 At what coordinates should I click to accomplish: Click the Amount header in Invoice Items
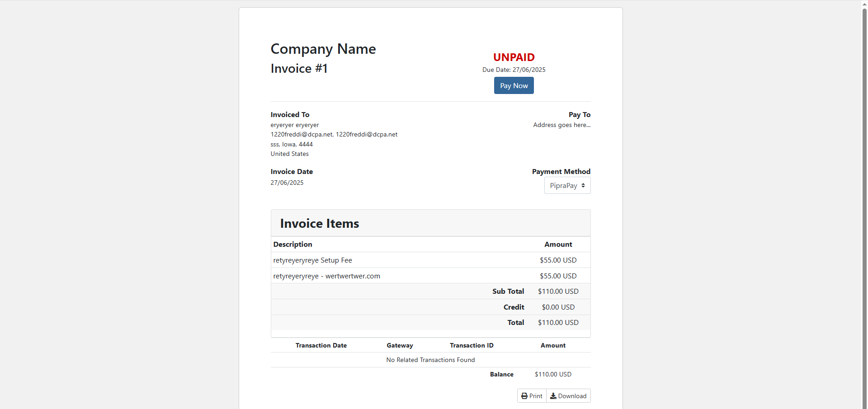click(x=558, y=244)
